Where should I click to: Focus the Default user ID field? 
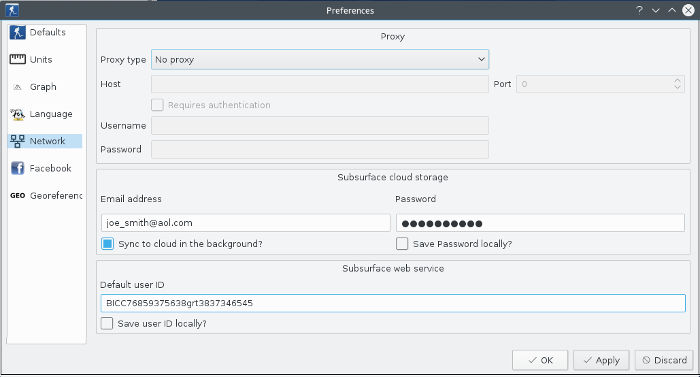393,303
